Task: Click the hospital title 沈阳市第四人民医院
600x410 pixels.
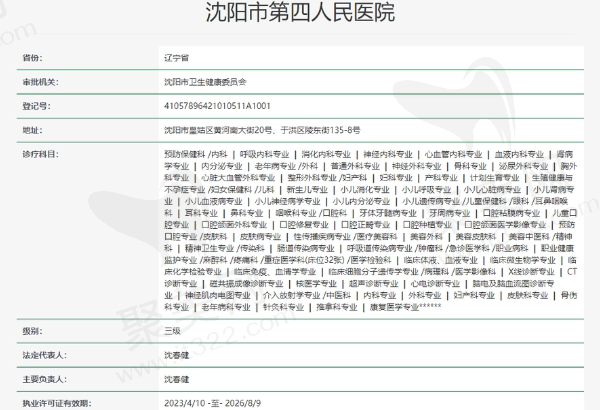Action: coord(300,12)
